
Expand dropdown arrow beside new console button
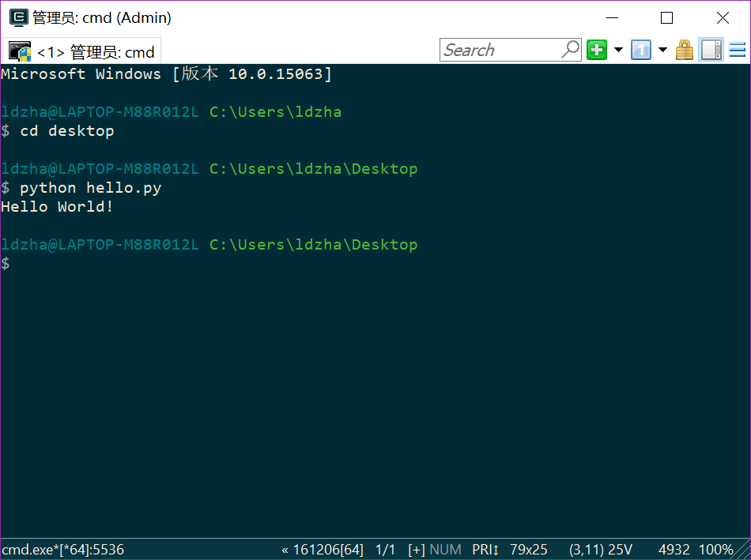coord(618,51)
